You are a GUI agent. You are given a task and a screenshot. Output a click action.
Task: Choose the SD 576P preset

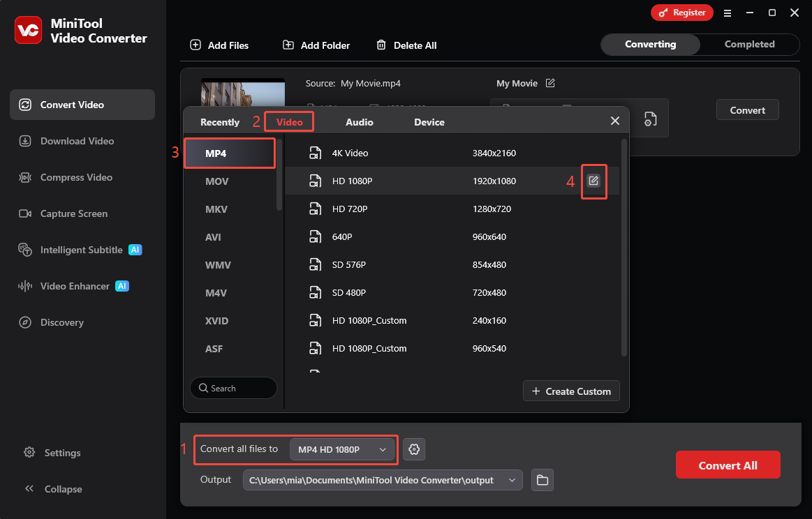(x=452, y=265)
